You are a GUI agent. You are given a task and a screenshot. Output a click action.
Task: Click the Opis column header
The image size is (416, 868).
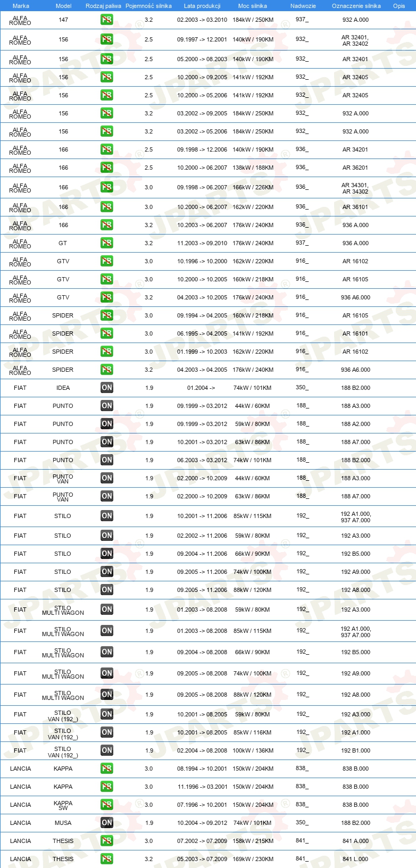click(399, 6)
